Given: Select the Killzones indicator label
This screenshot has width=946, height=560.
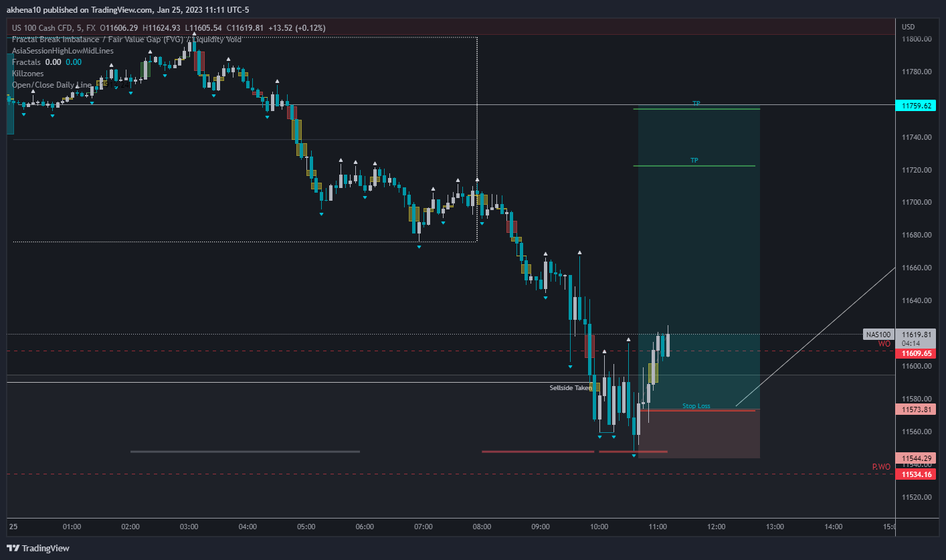Looking at the screenshot, I should click(x=27, y=73).
